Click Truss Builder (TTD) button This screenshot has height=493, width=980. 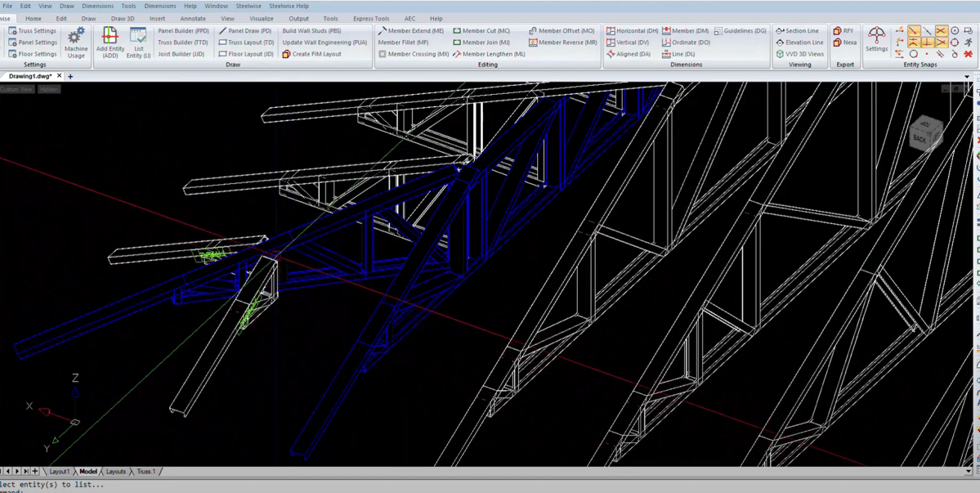[182, 43]
